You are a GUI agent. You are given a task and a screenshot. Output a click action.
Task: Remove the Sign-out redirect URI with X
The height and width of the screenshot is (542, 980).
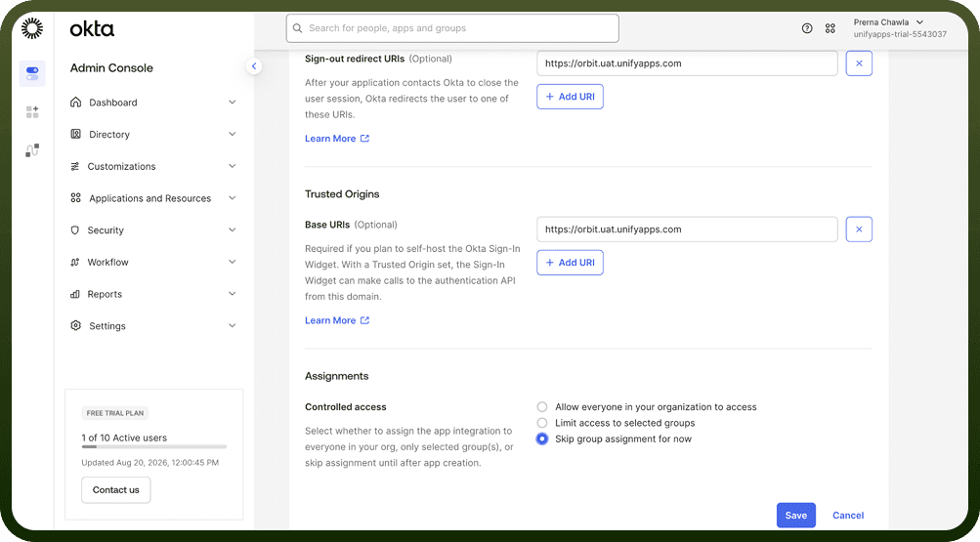point(859,63)
